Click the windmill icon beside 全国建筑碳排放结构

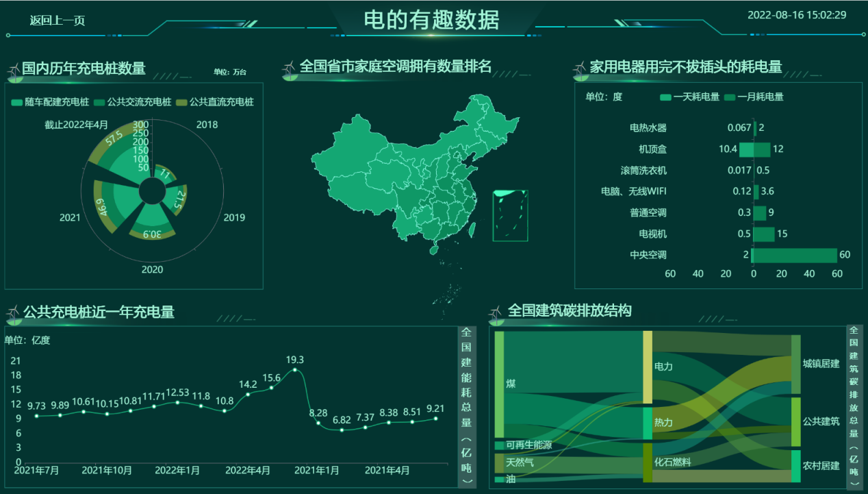[496, 310]
